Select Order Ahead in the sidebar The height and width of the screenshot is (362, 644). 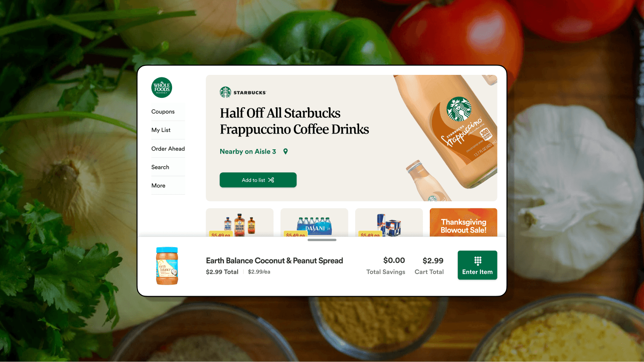168,148
